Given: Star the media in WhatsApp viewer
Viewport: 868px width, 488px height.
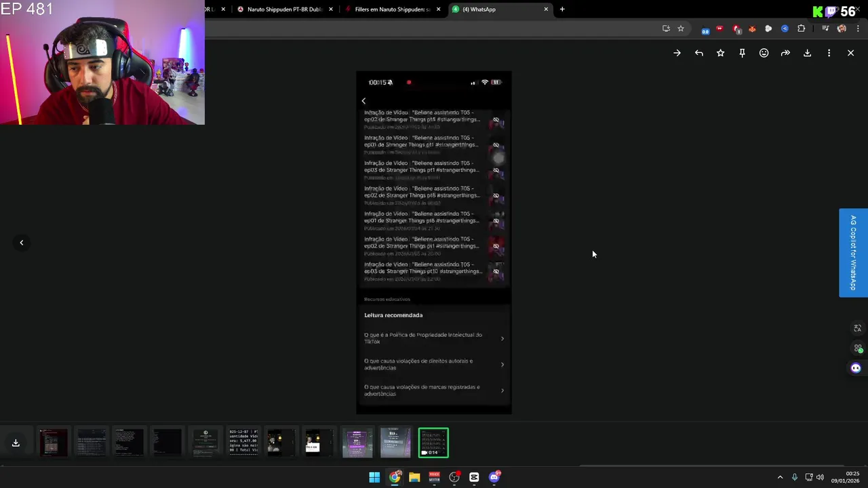Looking at the screenshot, I should coord(720,53).
